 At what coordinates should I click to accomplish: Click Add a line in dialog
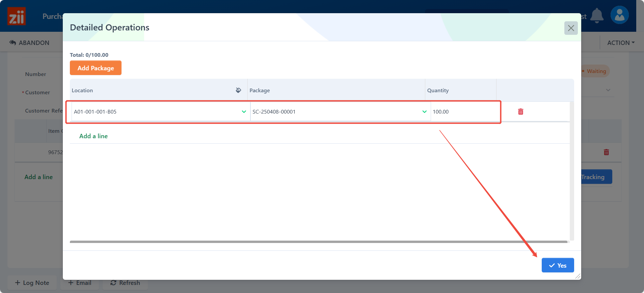pyautogui.click(x=93, y=136)
